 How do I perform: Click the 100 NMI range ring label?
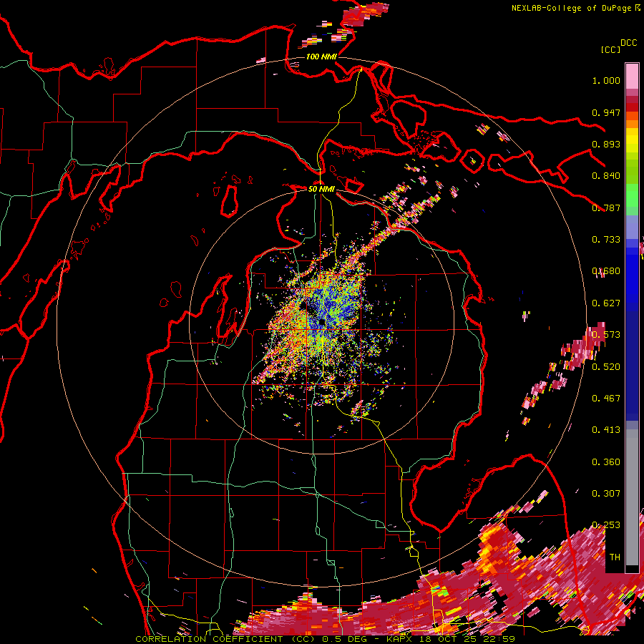click(321, 57)
